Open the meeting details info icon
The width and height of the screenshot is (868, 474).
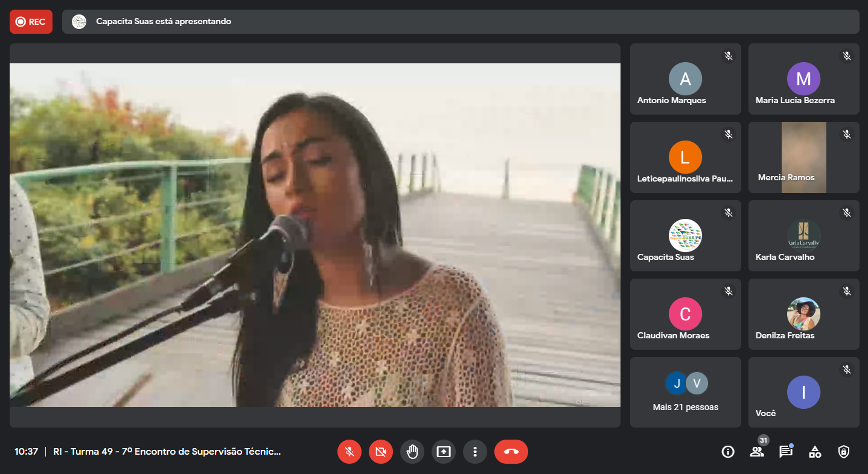pos(728,452)
